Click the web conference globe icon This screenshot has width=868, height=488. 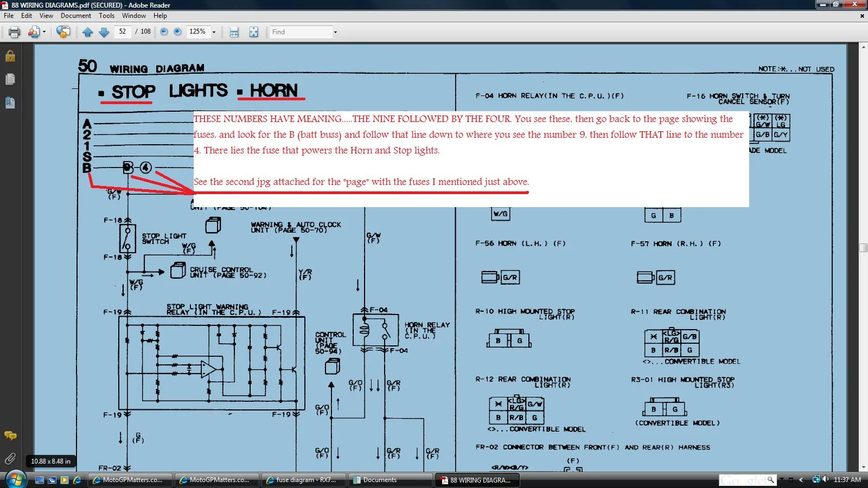[63, 32]
